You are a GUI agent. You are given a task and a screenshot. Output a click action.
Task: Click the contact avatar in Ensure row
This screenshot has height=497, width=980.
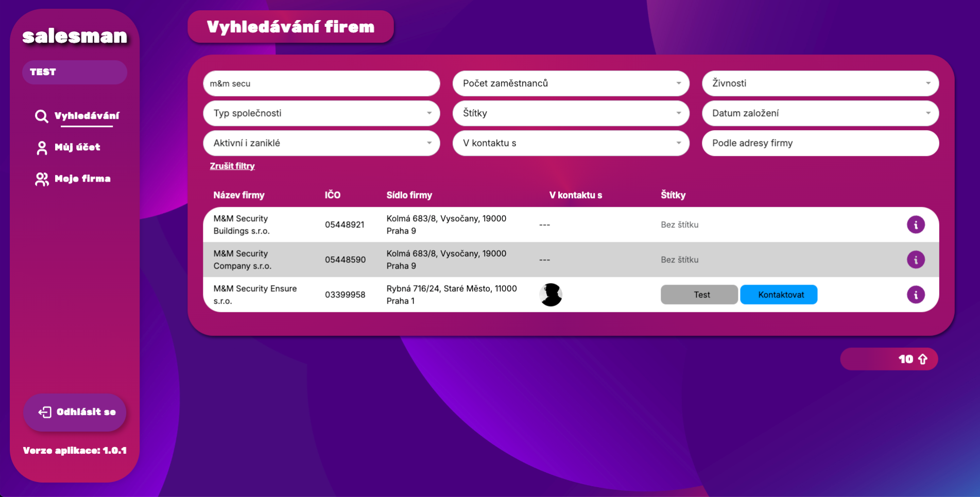(x=551, y=295)
